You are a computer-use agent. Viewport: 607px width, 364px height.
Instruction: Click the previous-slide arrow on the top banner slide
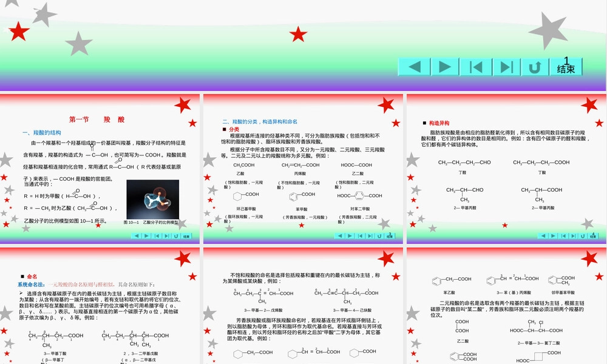coord(414,67)
